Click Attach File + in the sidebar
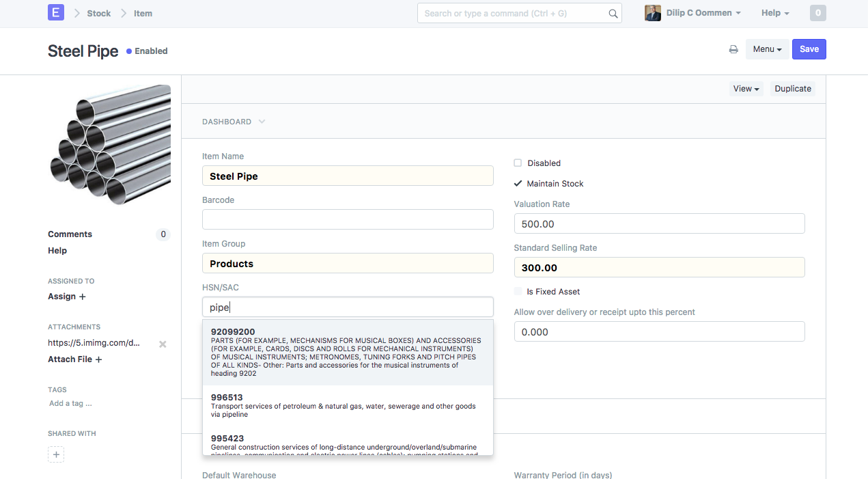868x479 pixels. coord(75,359)
